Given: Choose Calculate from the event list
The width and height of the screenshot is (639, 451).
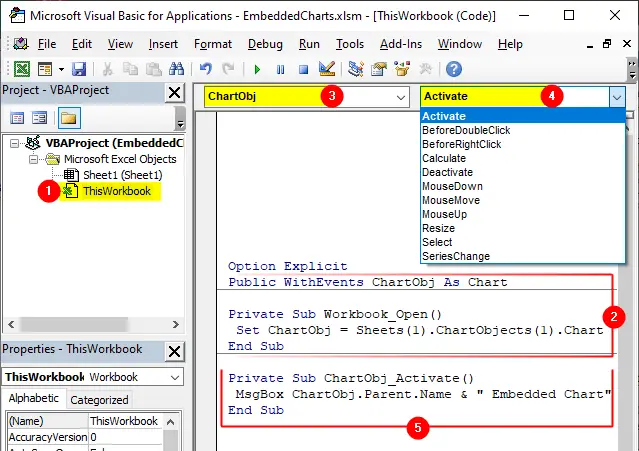Looking at the screenshot, I should (522, 158).
